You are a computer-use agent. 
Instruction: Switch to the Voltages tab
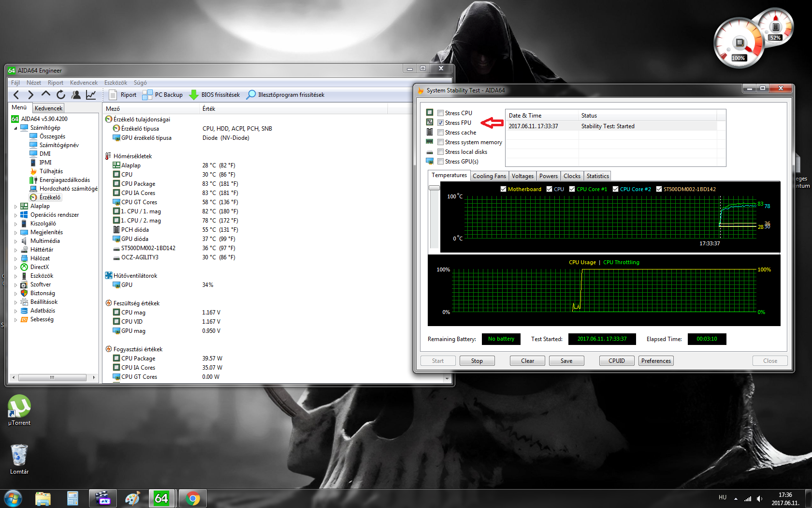click(522, 176)
